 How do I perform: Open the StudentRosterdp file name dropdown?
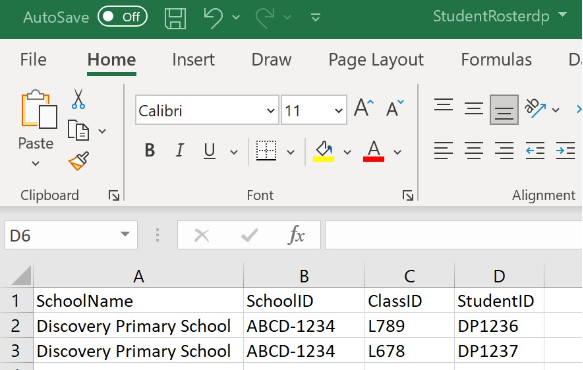(563, 15)
